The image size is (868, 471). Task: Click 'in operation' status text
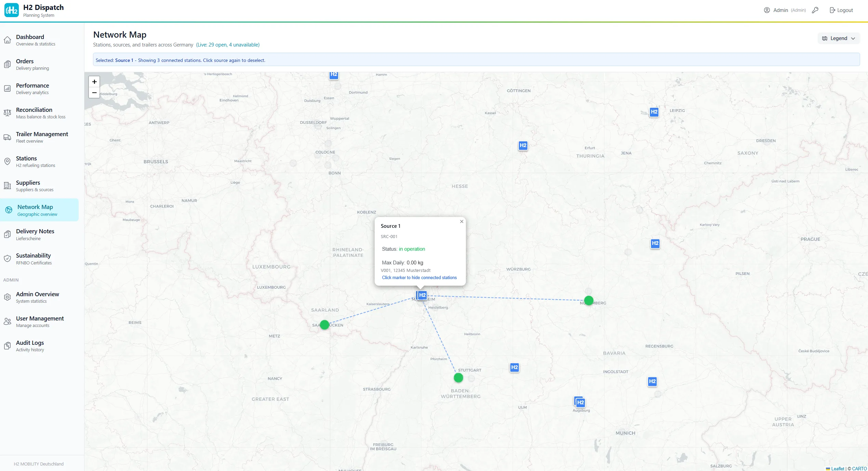tap(412, 249)
